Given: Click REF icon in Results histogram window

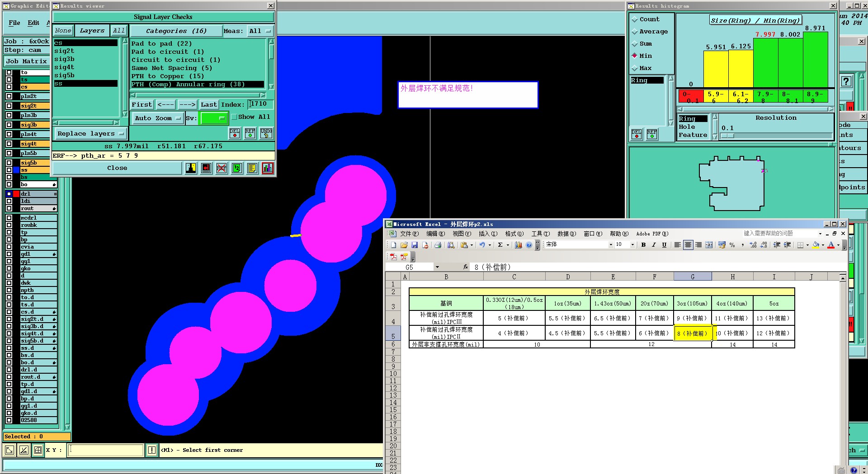Looking at the screenshot, I should [x=652, y=134].
